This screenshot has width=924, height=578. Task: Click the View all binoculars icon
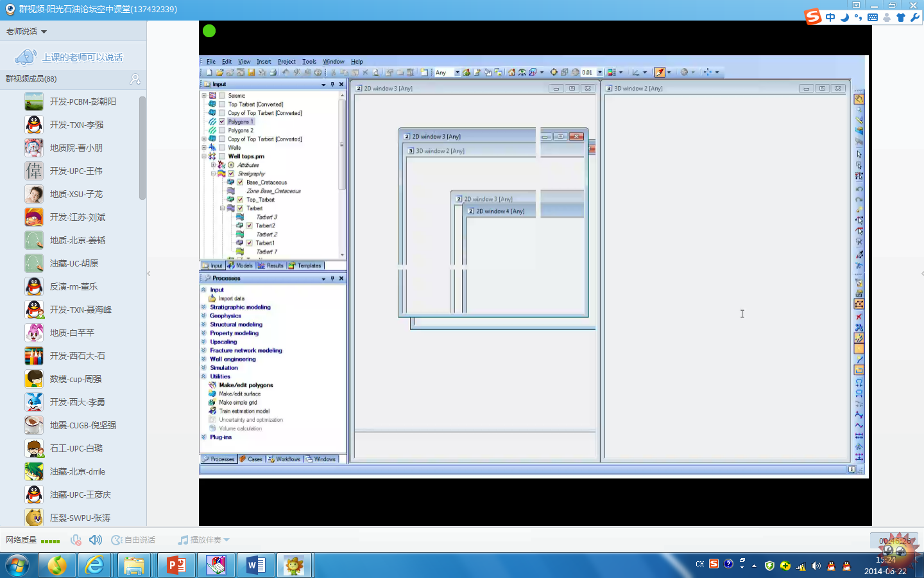522,73
